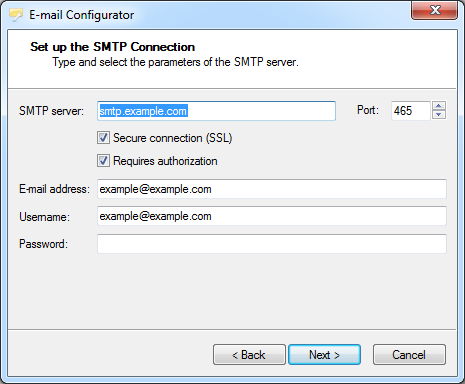Go to previous step with Back button
This screenshot has width=465, height=384.
249,355
